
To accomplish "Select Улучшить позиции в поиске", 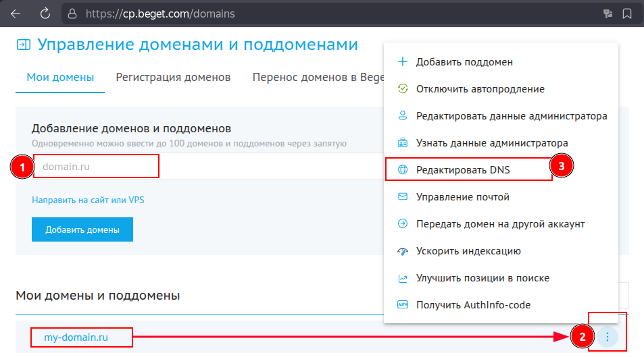I will tap(501, 278).
